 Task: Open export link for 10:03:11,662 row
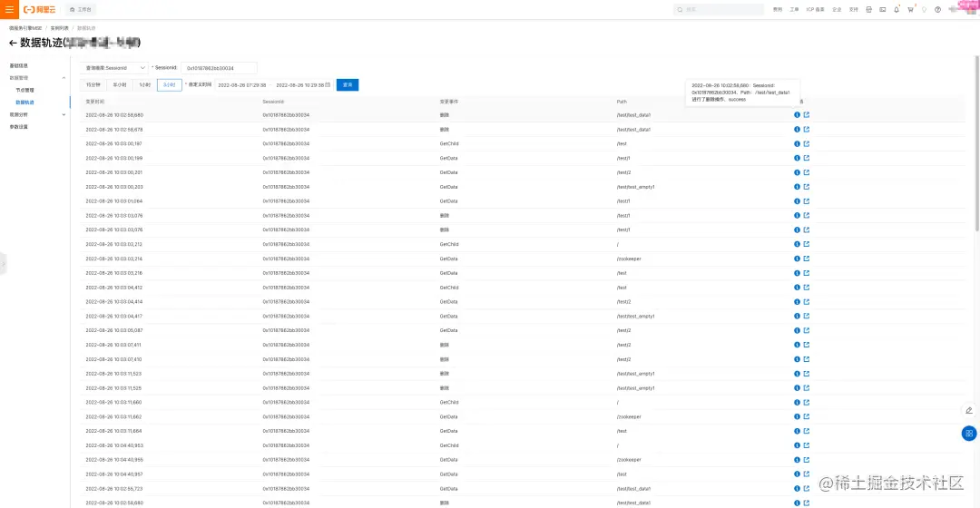pos(807,416)
